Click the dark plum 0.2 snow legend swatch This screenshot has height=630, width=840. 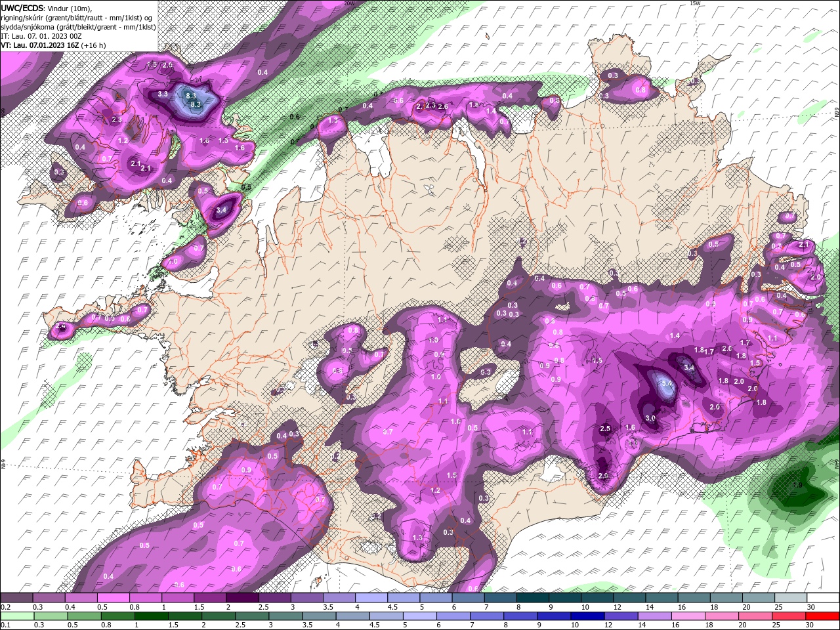point(16,598)
